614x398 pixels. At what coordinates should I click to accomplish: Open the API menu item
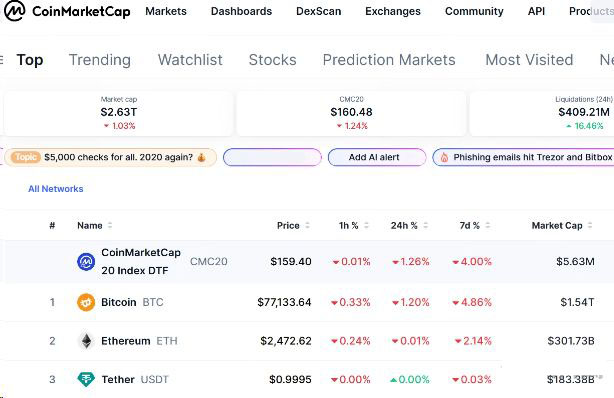point(536,11)
